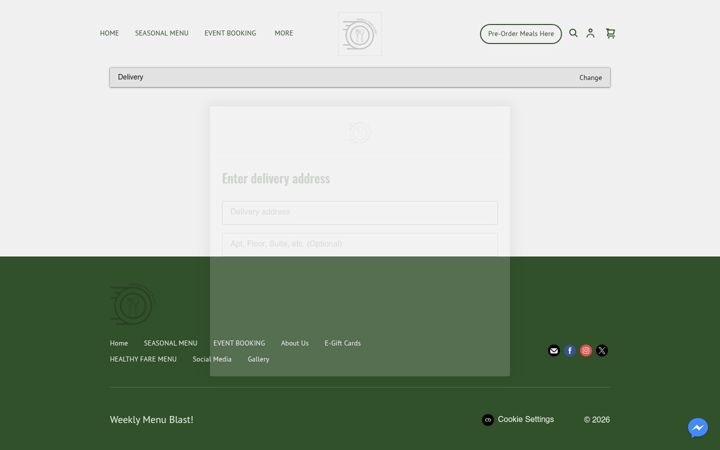Click the Cookie Settings text link

pos(526,419)
